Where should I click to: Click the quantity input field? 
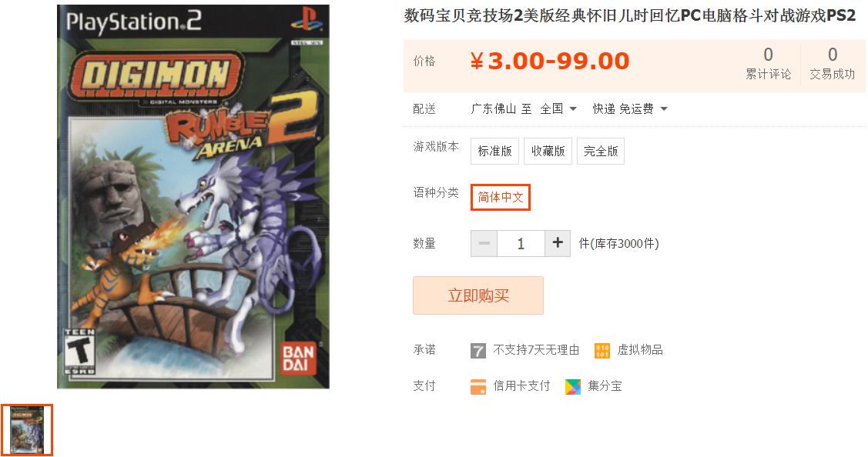coord(521,243)
